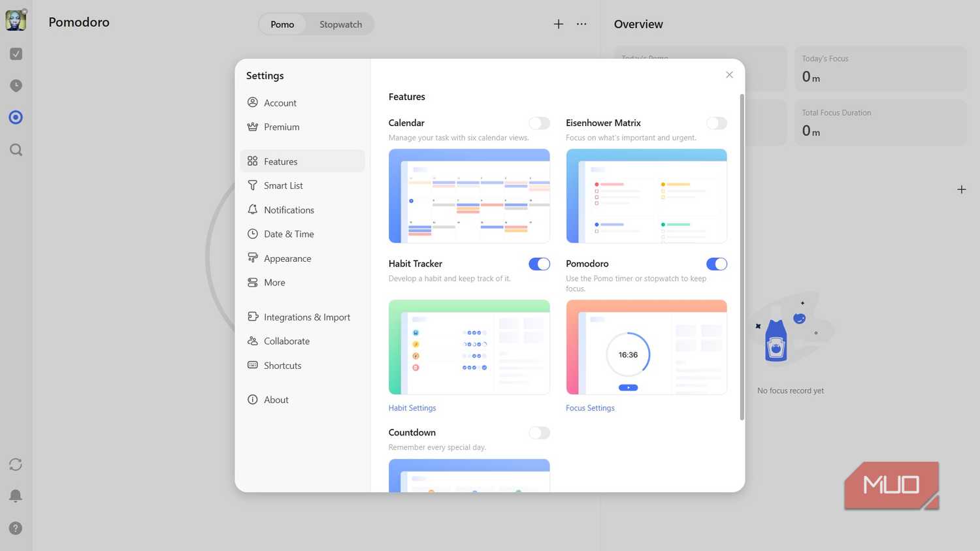980x551 pixels.
Task: Open Notifications settings section
Action: (x=302, y=210)
